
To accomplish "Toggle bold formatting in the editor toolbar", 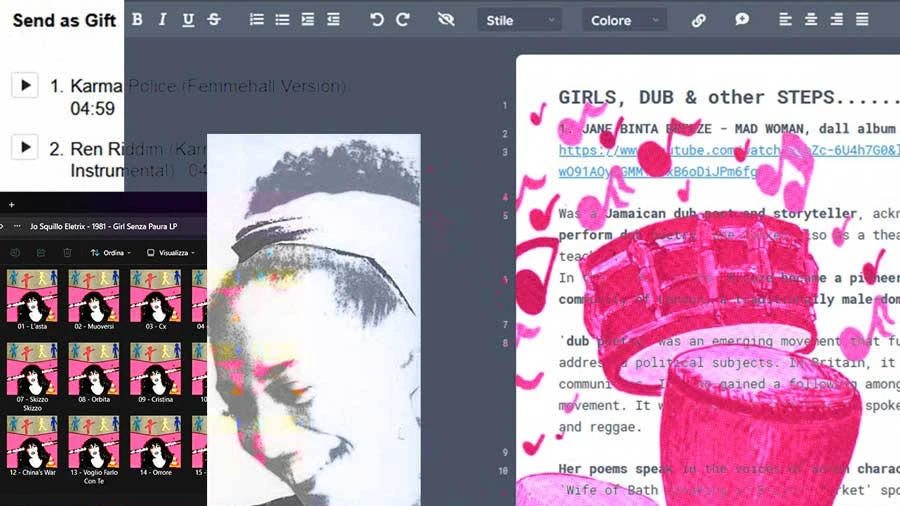I will [x=137, y=20].
